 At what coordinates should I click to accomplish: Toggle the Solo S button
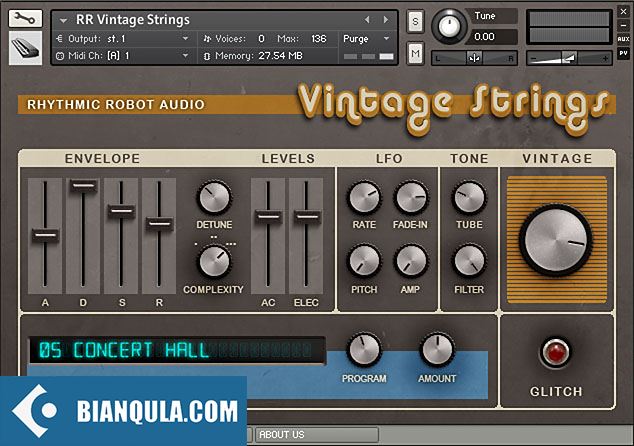pos(415,21)
